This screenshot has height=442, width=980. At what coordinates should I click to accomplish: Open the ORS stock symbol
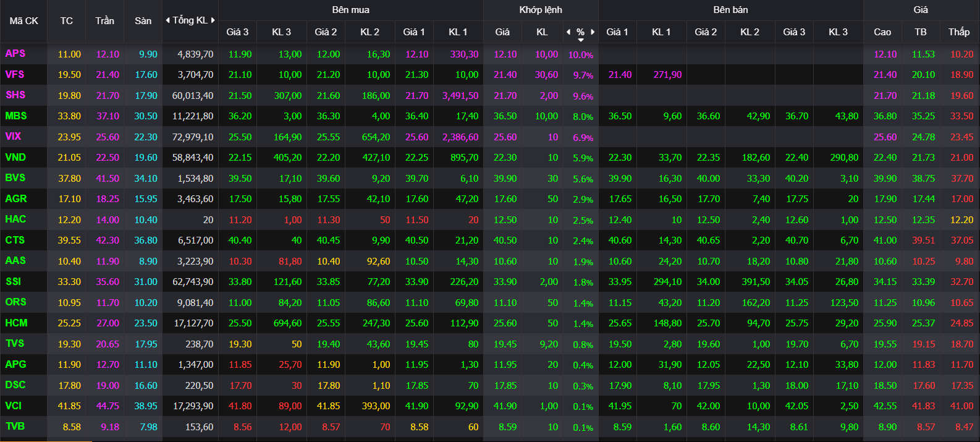pyautogui.click(x=15, y=302)
